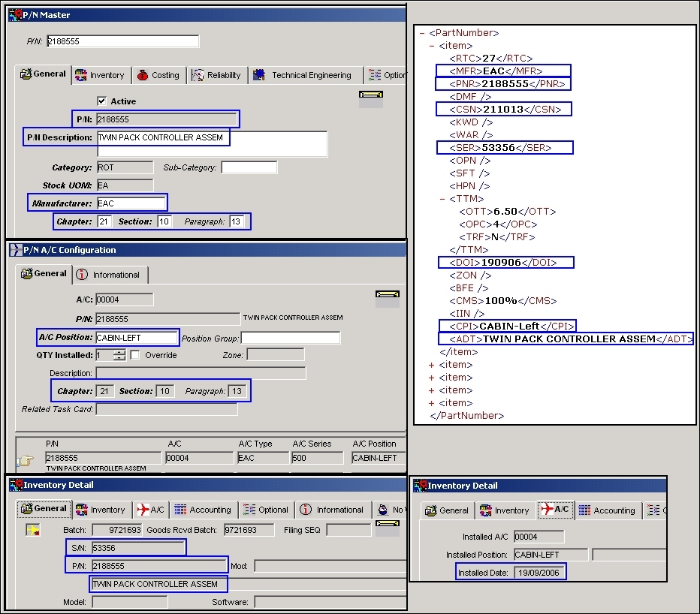Open Informational tab in Inventory Detail with Batch field
The width and height of the screenshot is (700, 614).
tap(331, 510)
